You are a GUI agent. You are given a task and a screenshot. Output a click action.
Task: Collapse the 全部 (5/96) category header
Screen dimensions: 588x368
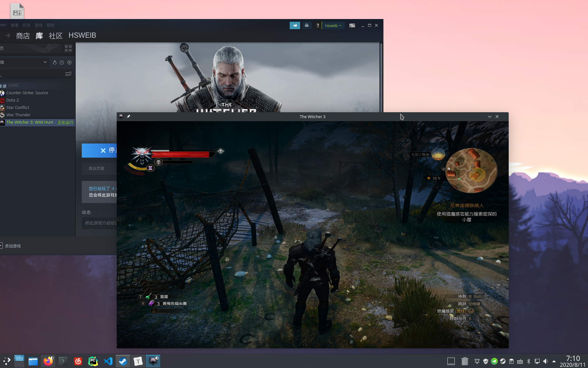tap(38, 86)
